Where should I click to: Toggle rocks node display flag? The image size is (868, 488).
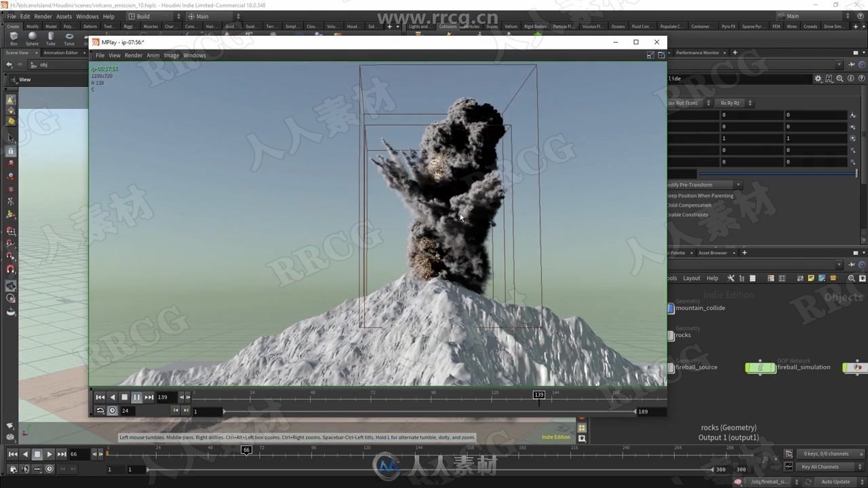pyautogui.click(x=671, y=335)
